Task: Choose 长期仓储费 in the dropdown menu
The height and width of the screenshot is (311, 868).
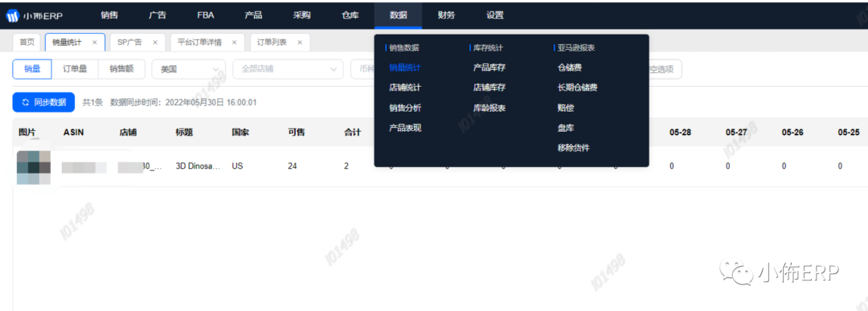Action: click(577, 88)
